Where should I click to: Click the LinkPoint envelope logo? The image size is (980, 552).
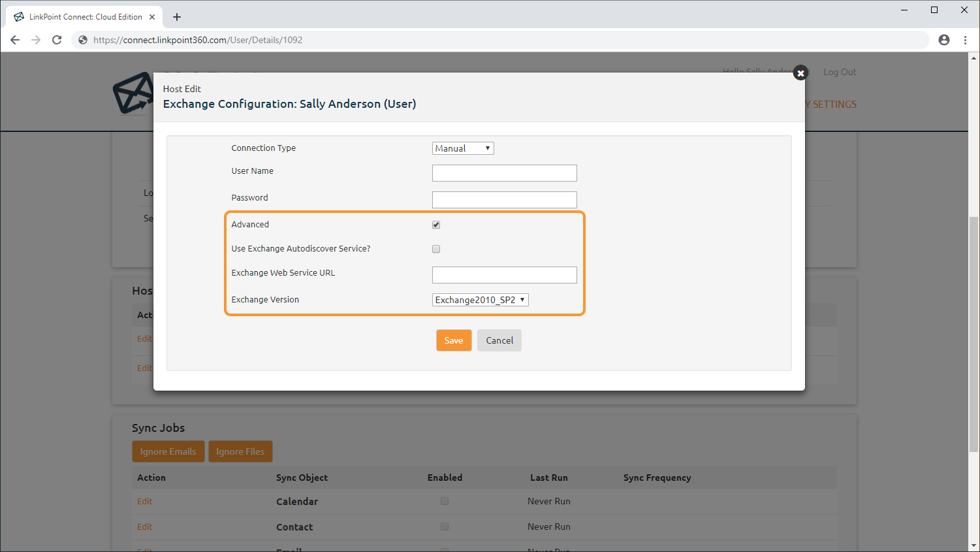tap(134, 93)
